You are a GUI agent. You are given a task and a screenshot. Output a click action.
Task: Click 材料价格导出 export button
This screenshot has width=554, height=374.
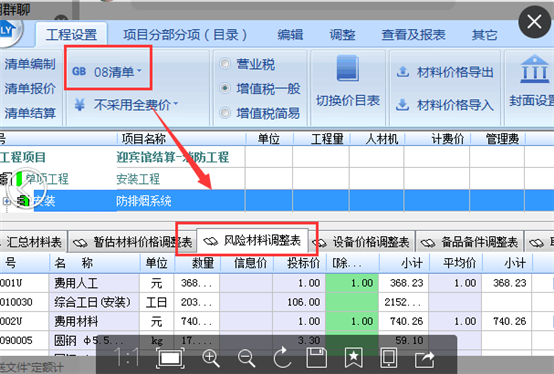click(445, 72)
